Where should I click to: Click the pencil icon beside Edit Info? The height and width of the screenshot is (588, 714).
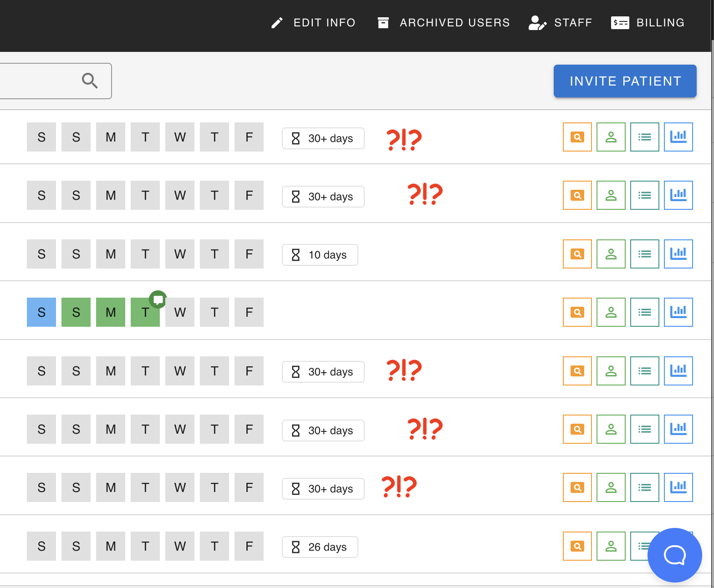click(277, 23)
